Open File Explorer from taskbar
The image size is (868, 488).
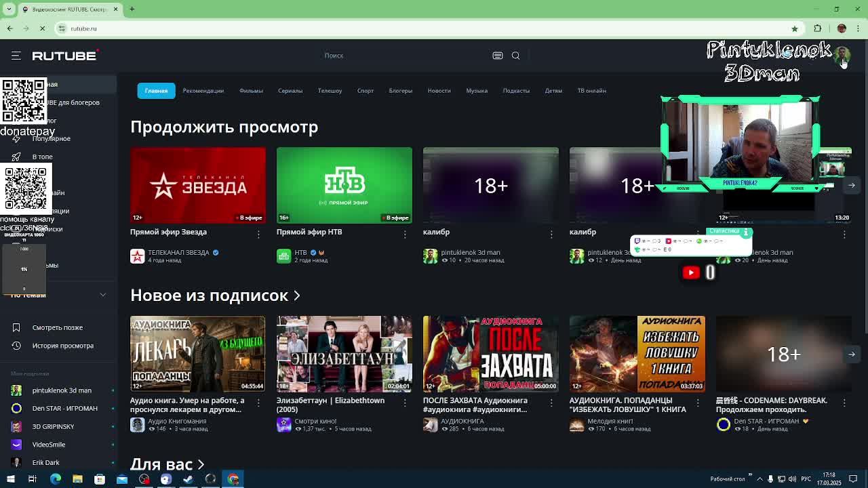[77, 479]
